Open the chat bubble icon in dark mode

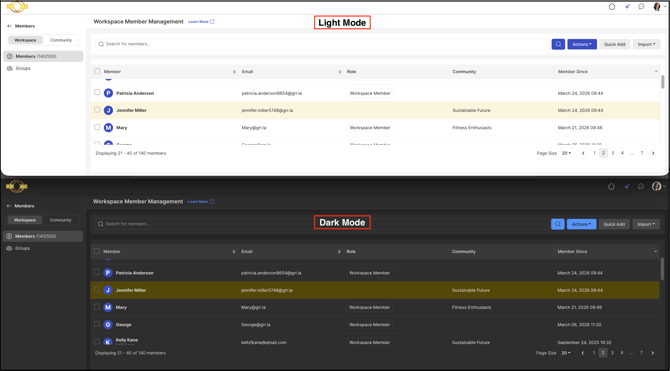pos(641,186)
